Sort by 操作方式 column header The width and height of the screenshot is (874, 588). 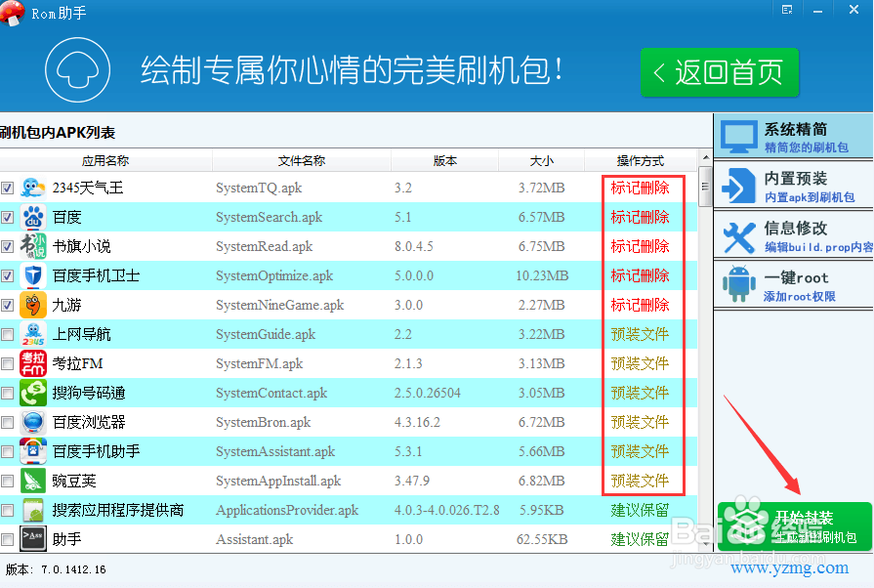[641, 160]
